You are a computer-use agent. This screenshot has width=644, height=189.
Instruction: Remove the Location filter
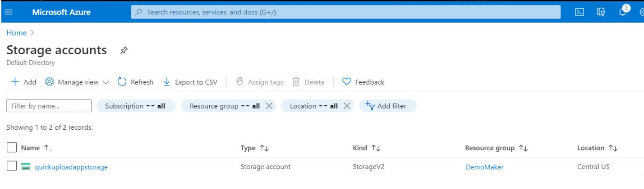(346, 106)
